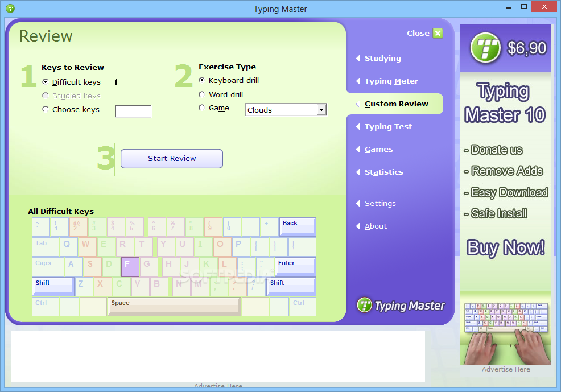The image size is (561, 392).
Task: Click the green T logo in ad banner
Action: tap(485, 48)
